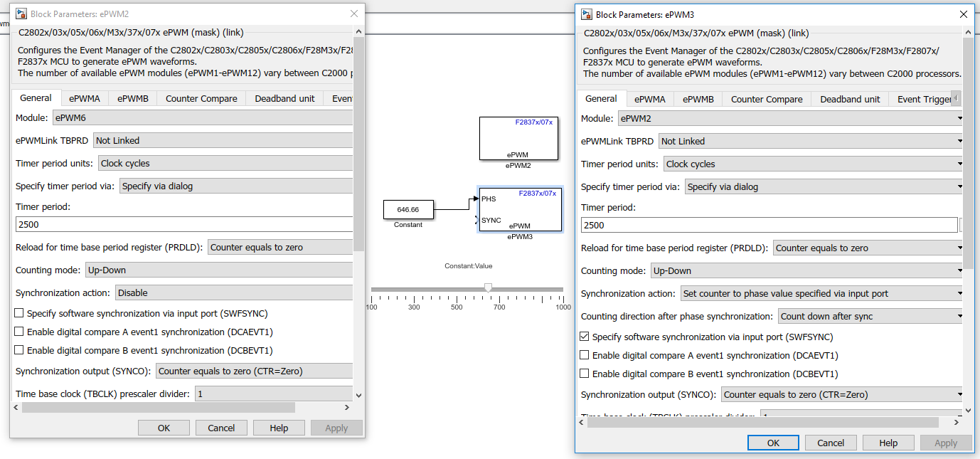
Task: Click the PHS port of the ePWM3 block
Action: (489, 199)
